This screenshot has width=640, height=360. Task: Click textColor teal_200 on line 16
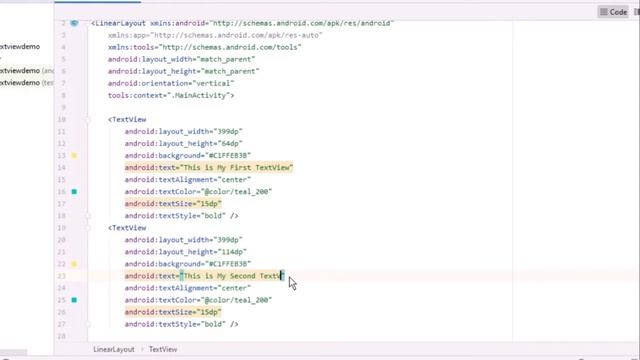click(198, 192)
